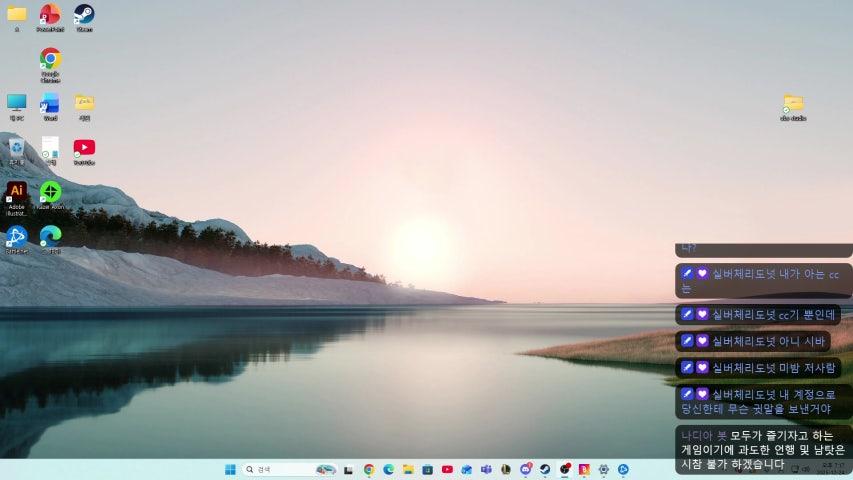
Task: Select the folder icon on right side of desktop
Action: [793, 104]
